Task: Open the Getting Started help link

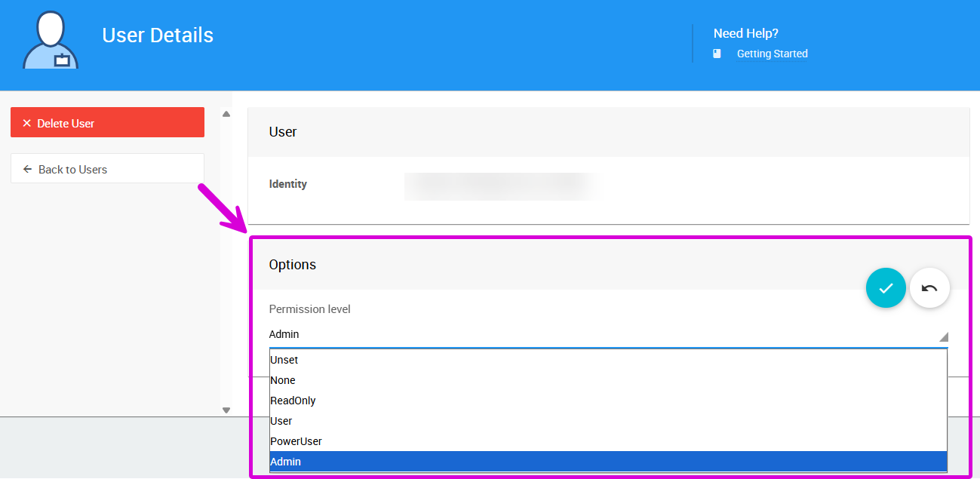Action: pyautogui.click(x=772, y=54)
